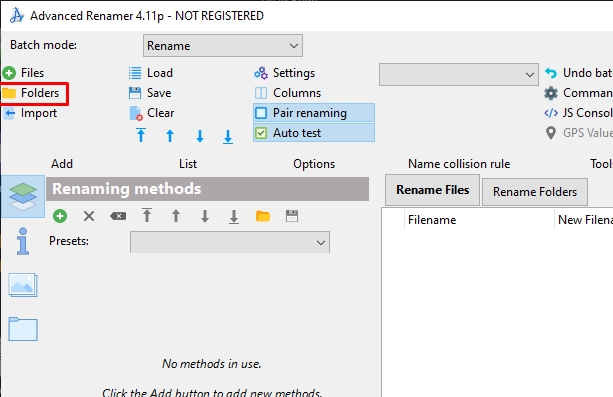This screenshot has width=613, height=397.
Task: Move method down in methods toolbar
Action: coord(205,216)
